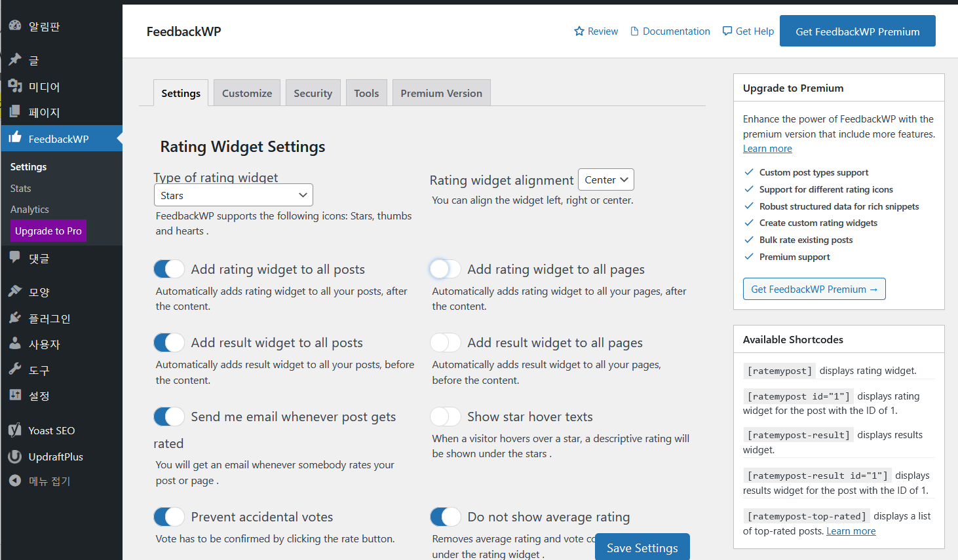
Task: Toggle Add rating widget to all posts
Action: (x=169, y=269)
